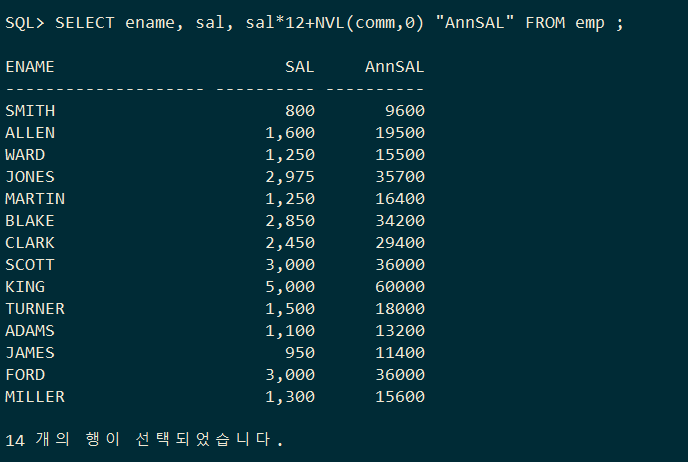
Task: Click the emp table name in query
Action: [x=590, y=24]
